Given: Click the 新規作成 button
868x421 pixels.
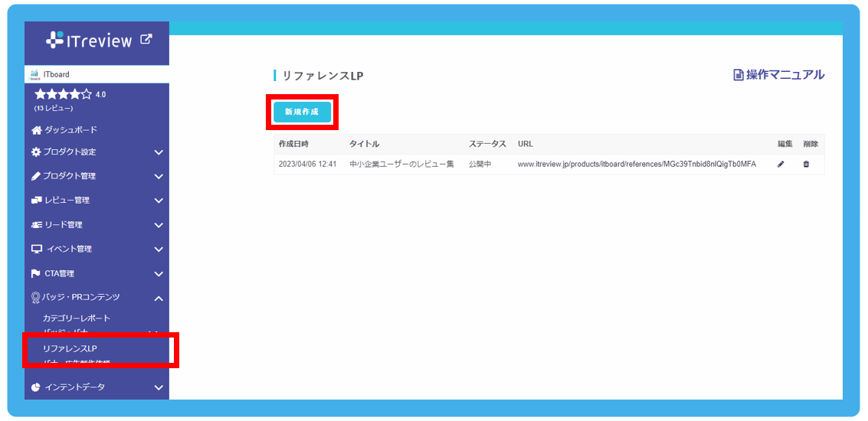Looking at the screenshot, I should pyautogui.click(x=302, y=112).
